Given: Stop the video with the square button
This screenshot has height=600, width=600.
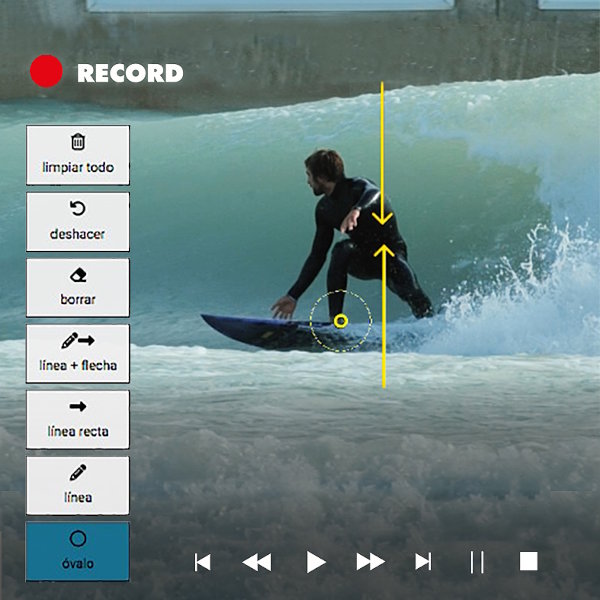Looking at the screenshot, I should (x=529, y=561).
